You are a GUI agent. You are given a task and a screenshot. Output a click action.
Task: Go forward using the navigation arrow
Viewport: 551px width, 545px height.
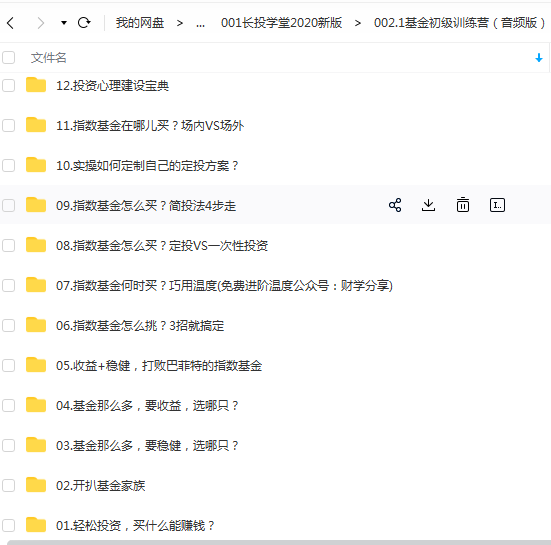click(x=41, y=23)
